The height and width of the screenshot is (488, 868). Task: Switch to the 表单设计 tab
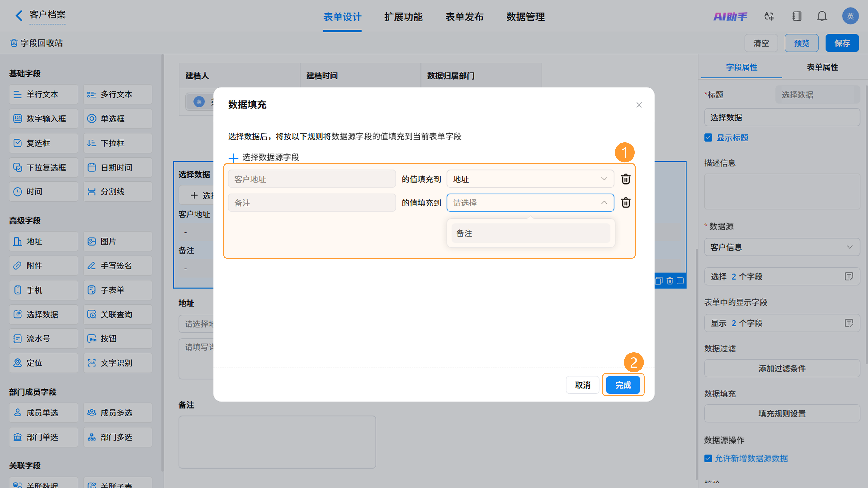342,17
